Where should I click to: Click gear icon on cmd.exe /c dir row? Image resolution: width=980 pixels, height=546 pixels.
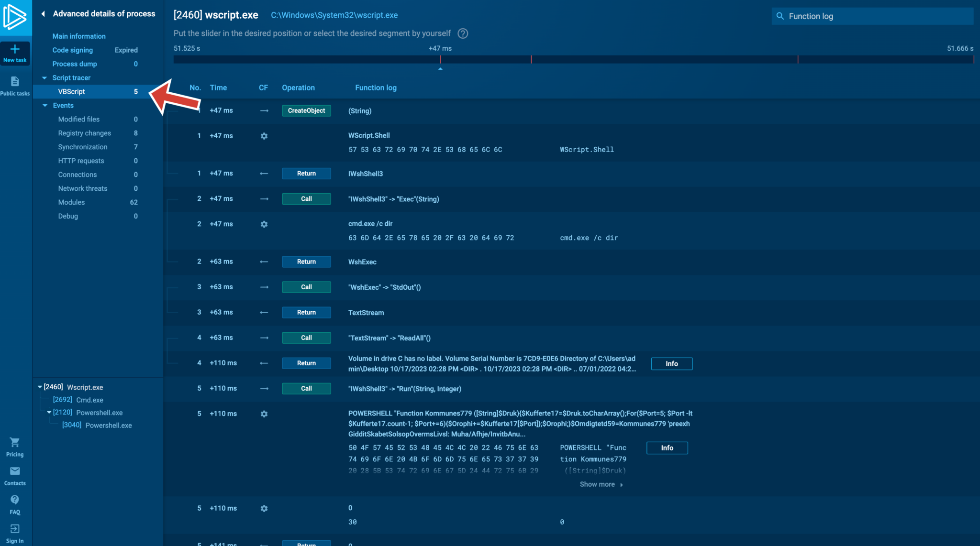[x=264, y=224]
